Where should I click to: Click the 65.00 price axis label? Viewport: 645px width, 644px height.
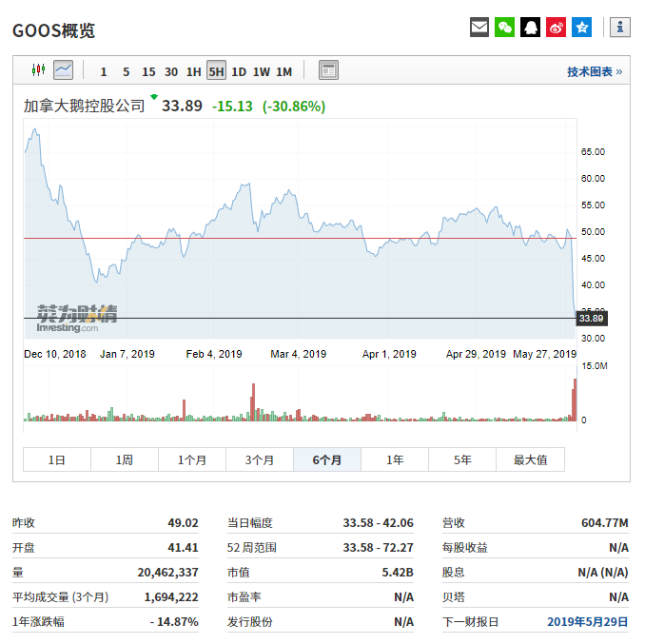(593, 152)
